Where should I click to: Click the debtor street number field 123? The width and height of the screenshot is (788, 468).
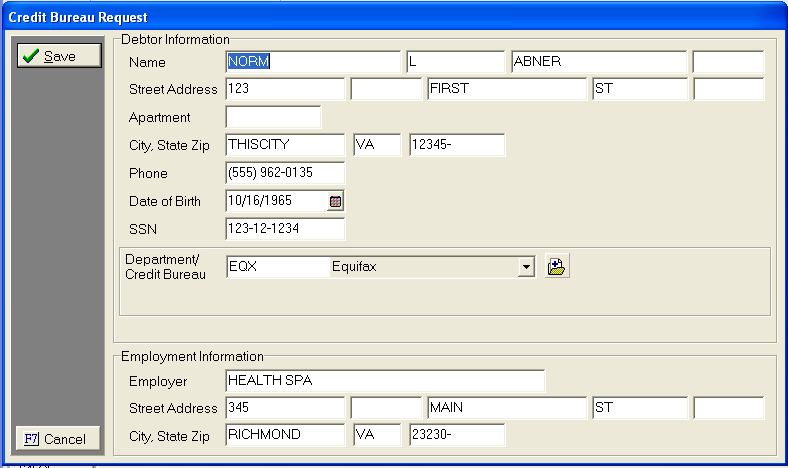tap(285, 89)
